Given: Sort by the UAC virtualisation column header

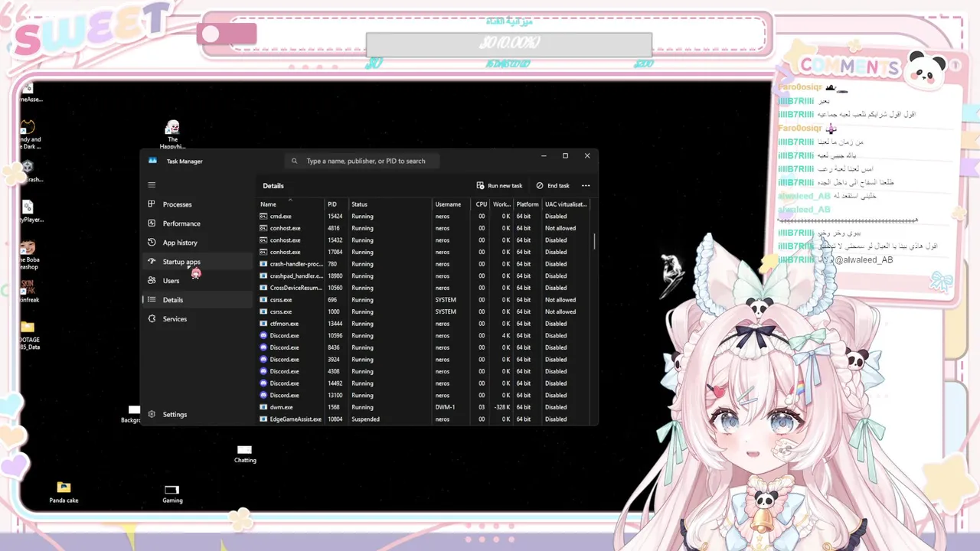Looking at the screenshot, I should pyautogui.click(x=566, y=204).
